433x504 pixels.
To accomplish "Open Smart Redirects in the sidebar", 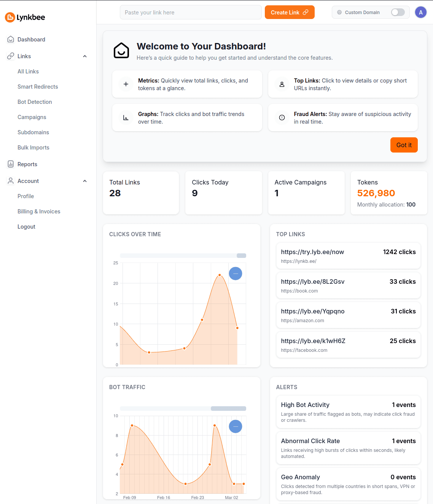I will [x=38, y=87].
